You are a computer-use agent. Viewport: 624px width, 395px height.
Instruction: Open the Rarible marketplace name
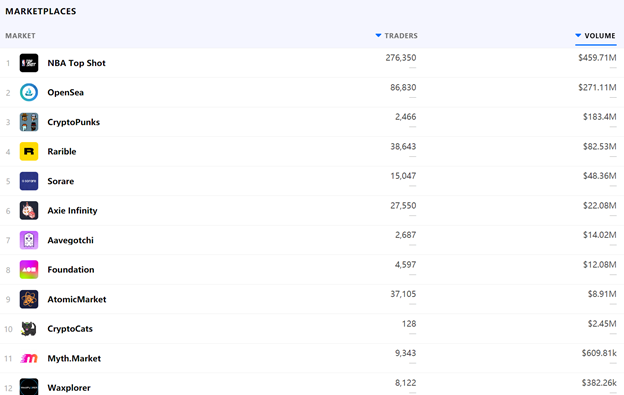(62, 152)
